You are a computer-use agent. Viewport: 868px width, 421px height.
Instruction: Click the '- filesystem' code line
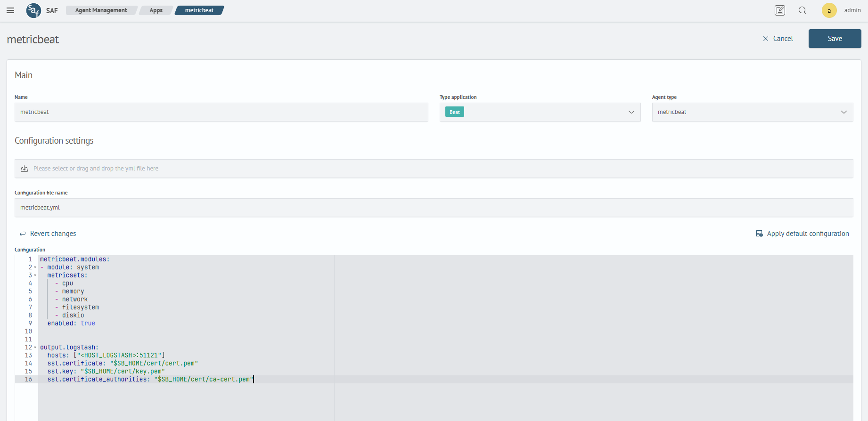[x=77, y=308]
